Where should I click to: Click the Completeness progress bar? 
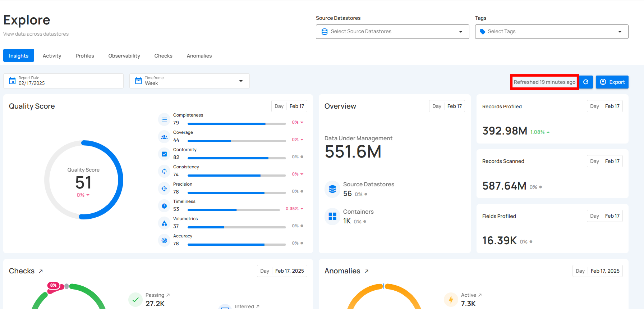coord(237,124)
